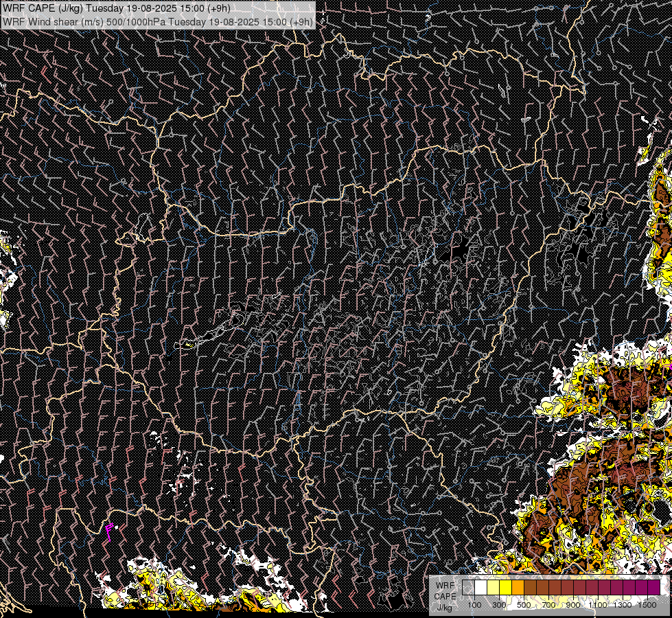
Task: Click the legend value 1500
Action: [x=647, y=605]
